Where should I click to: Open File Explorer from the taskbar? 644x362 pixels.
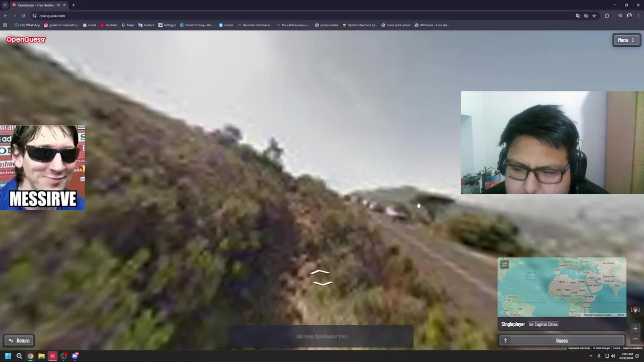click(41, 356)
